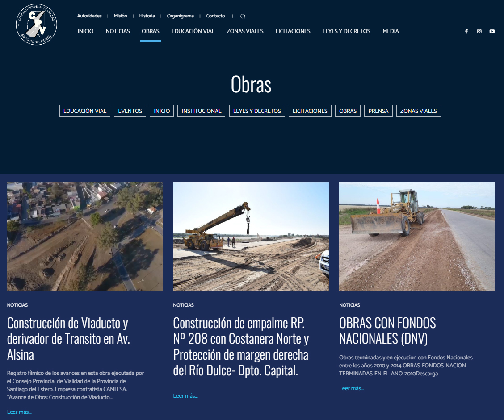Select Leyes y Decretos in main menu
Image resolution: width=504 pixels, height=420 pixels.
pyautogui.click(x=346, y=31)
